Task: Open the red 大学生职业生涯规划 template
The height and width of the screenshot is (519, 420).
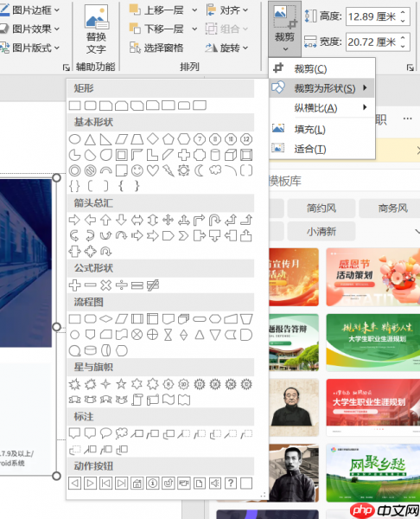Action: click(373, 407)
